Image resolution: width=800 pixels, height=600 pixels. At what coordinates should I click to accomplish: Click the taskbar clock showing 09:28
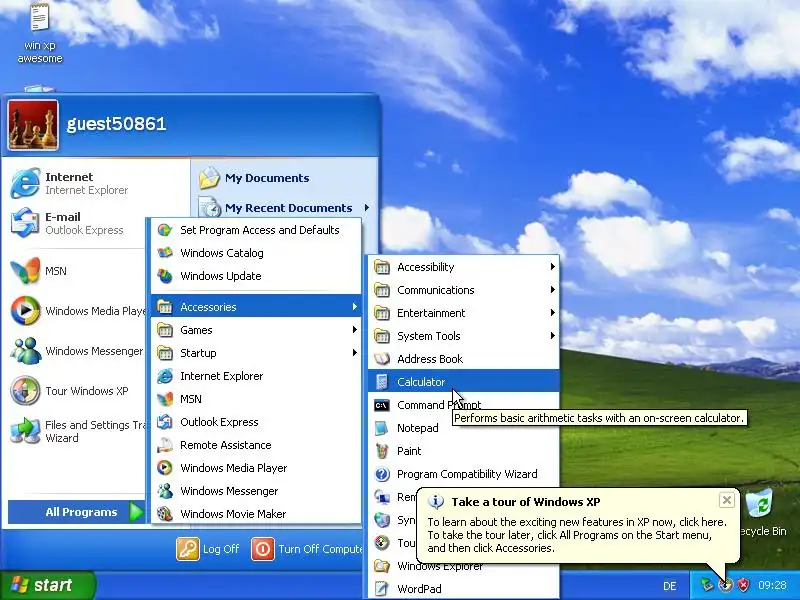click(x=772, y=585)
